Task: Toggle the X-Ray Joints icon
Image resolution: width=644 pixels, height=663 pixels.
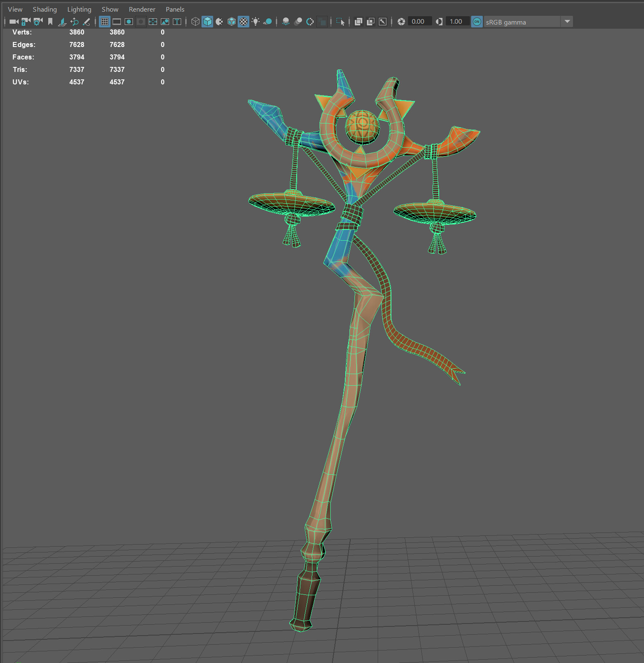Action: 383,22
